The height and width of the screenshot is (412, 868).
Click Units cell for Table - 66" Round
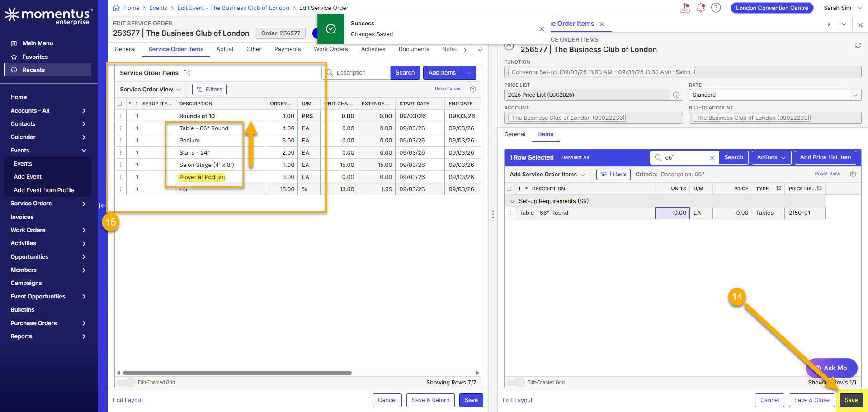tap(672, 213)
